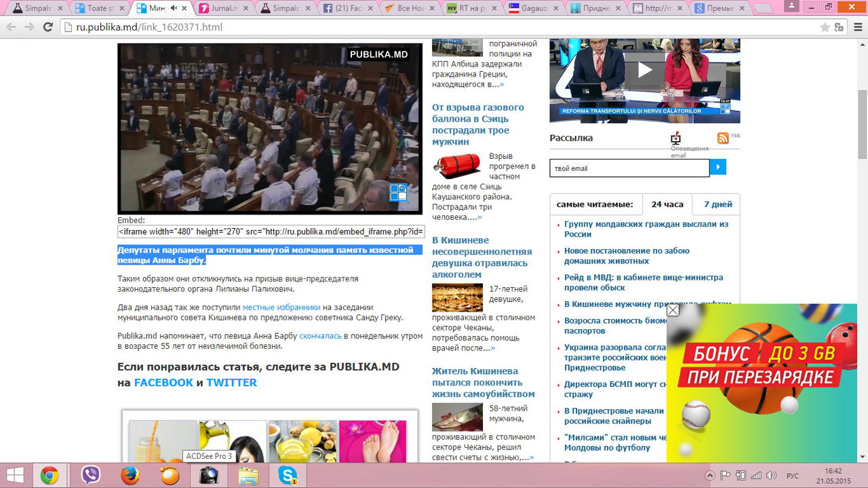Open Группу молдавских граждан выслали из России
This screenshot has width=868, height=488.
click(x=646, y=229)
